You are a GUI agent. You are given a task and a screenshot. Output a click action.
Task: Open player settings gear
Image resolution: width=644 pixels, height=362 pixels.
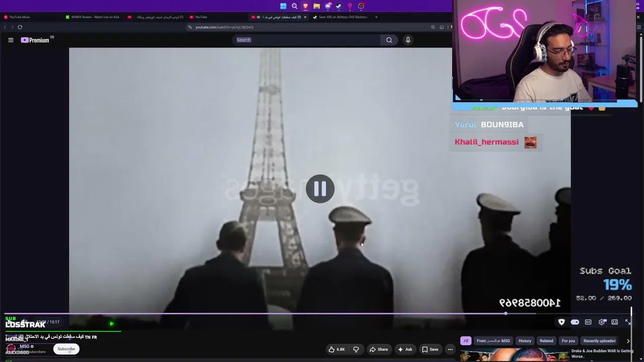click(x=602, y=322)
